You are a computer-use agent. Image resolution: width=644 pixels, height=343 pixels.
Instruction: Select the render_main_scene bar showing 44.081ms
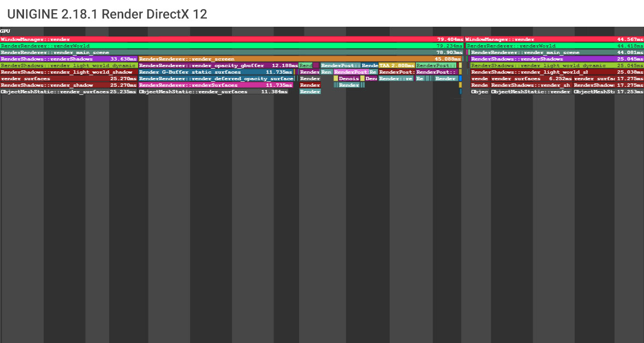coord(557,52)
